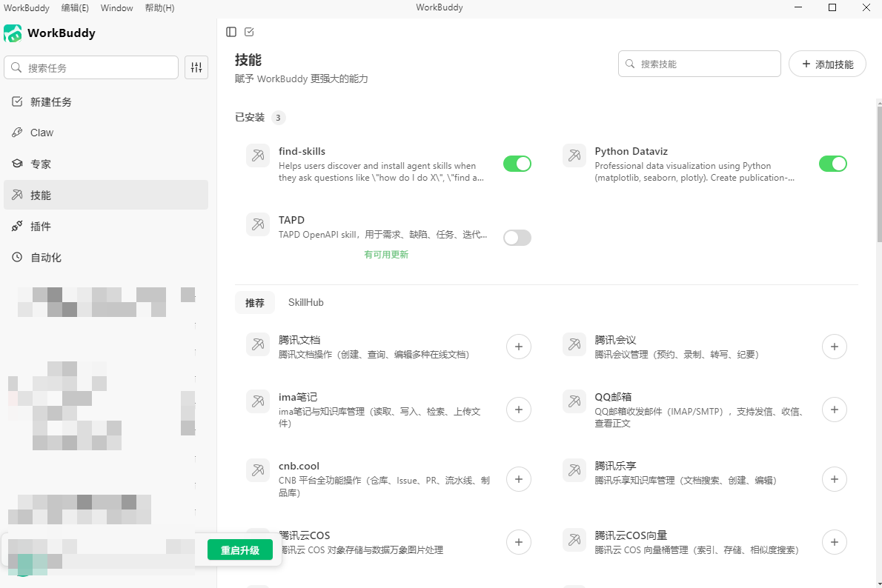Click the WorkBuddy logo icon
Image resolution: width=882 pixels, height=588 pixels.
pos(13,34)
